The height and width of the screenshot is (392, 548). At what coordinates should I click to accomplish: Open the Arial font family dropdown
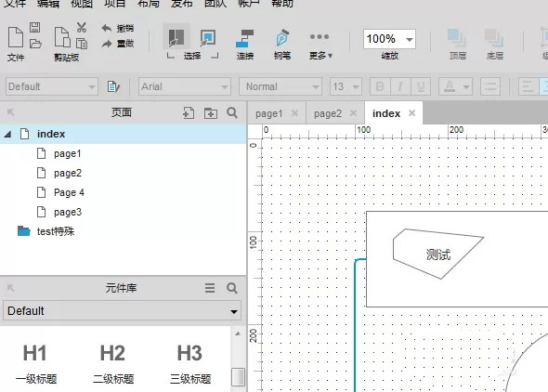tap(185, 86)
